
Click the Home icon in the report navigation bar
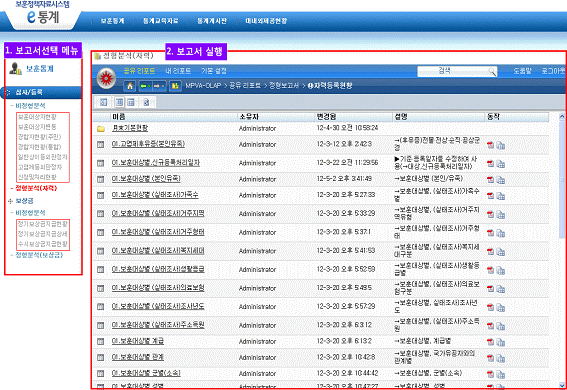click(x=129, y=86)
